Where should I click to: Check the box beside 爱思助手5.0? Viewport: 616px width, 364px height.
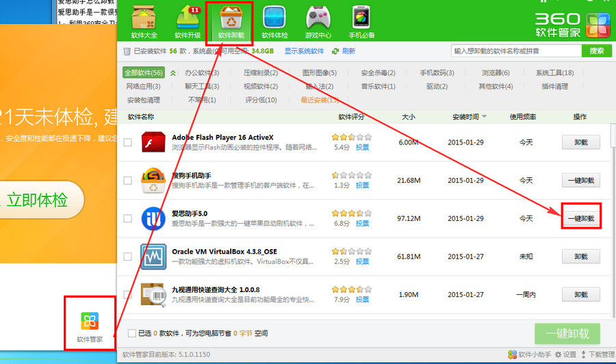(x=128, y=218)
